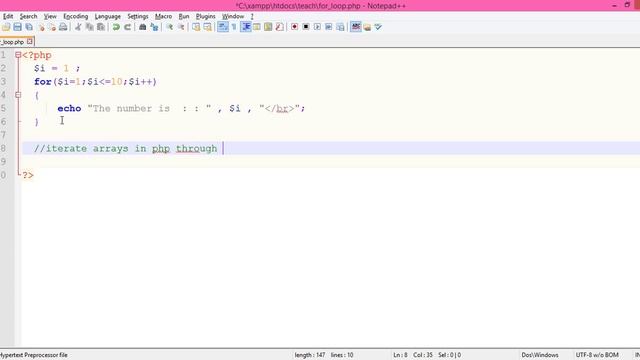Viewport: 640px width, 360px height.
Task: Click the UTF-8 w/o BOM status entry
Action: tap(597, 355)
